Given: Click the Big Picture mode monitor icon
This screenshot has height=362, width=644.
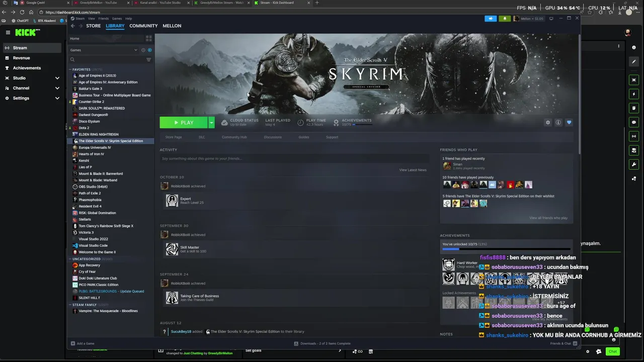Looking at the screenshot, I should (551, 19).
